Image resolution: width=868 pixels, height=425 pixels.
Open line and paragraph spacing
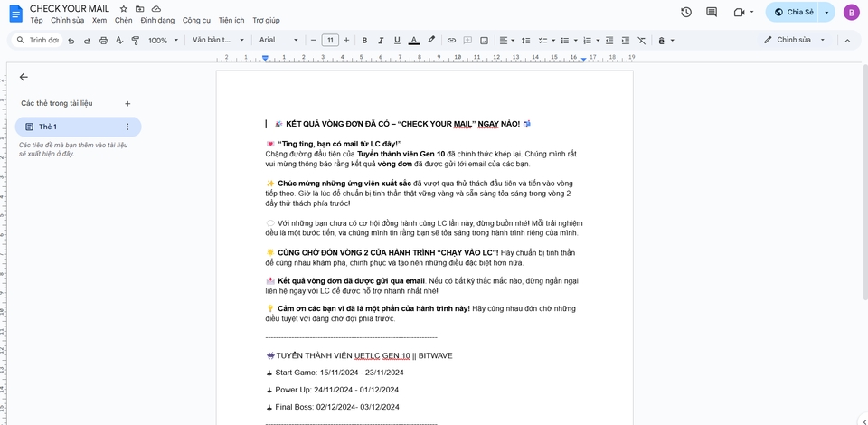click(526, 41)
